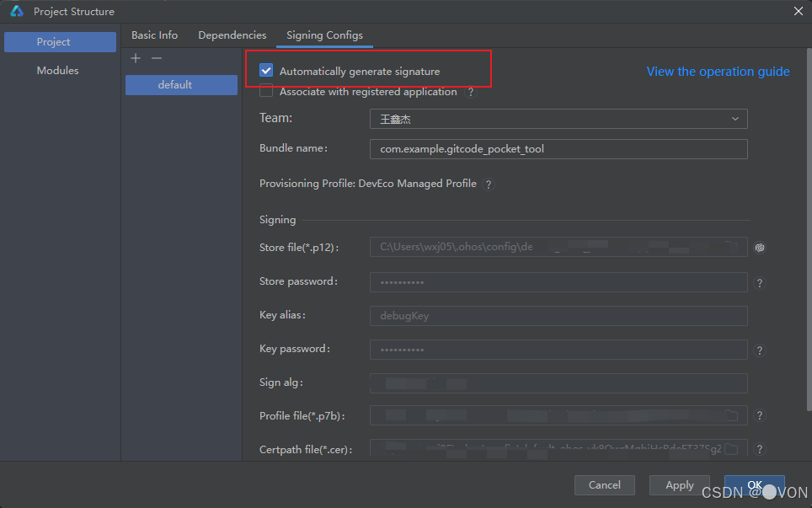Enable Associate with registered application checkbox

266,91
